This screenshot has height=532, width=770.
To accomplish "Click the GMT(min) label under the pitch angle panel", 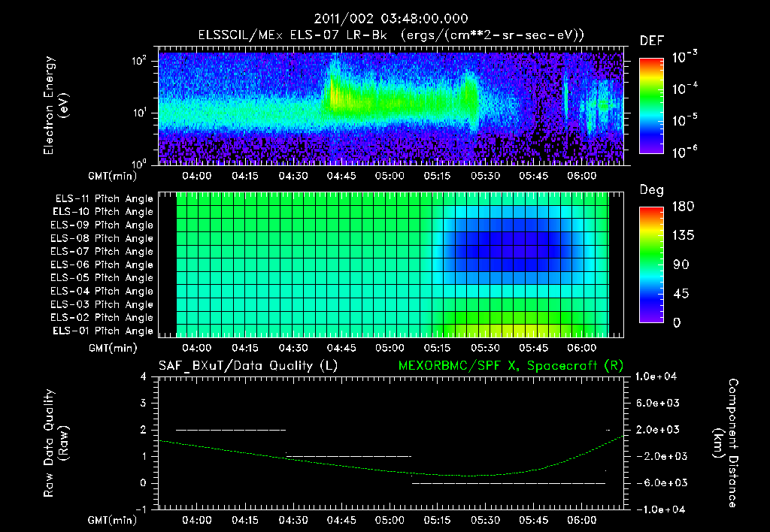I will click(113, 349).
